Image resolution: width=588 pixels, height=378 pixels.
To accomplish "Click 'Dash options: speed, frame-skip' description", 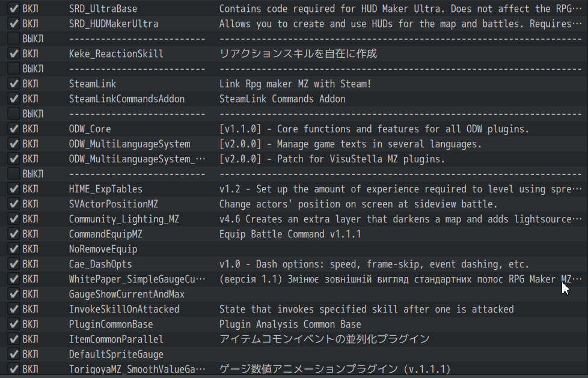I will 374,264.
